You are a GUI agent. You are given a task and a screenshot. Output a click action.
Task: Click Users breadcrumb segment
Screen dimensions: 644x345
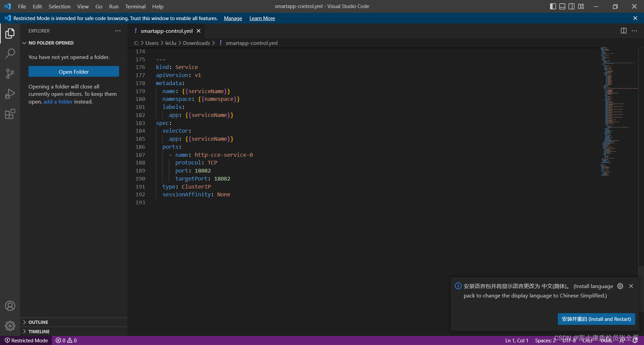(152, 43)
